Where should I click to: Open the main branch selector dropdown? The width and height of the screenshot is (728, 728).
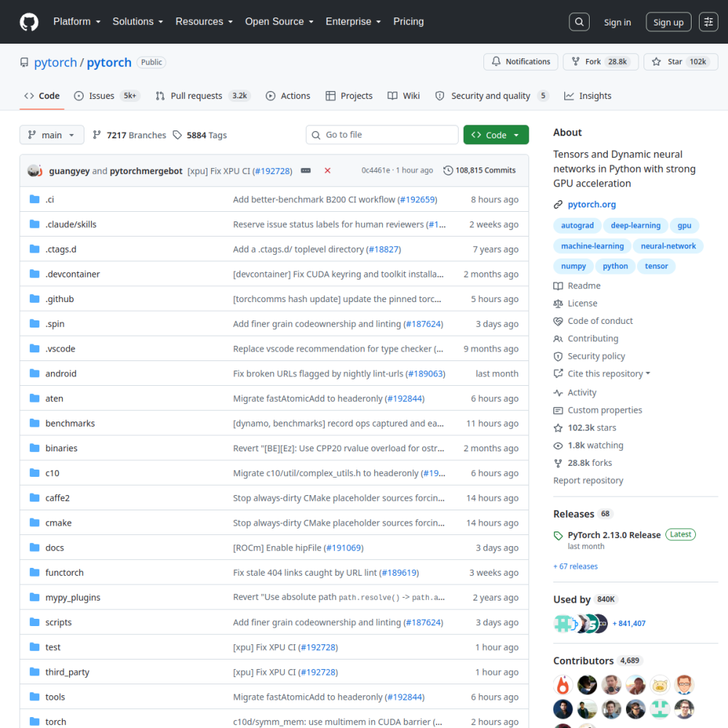pos(52,135)
